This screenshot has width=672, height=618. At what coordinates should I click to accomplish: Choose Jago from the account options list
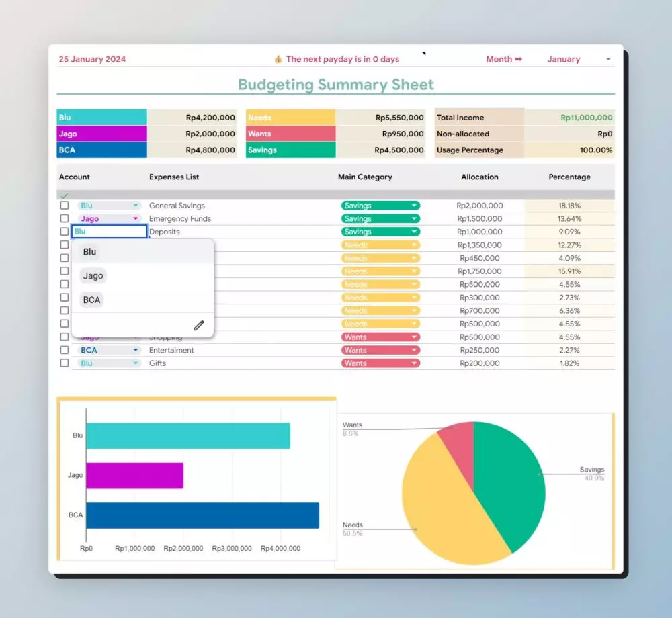coord(93,275)
